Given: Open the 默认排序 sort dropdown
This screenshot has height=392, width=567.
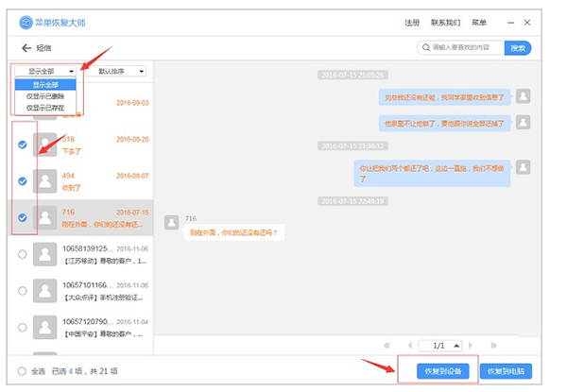Looking at the screenshot, I should (122, 71).
